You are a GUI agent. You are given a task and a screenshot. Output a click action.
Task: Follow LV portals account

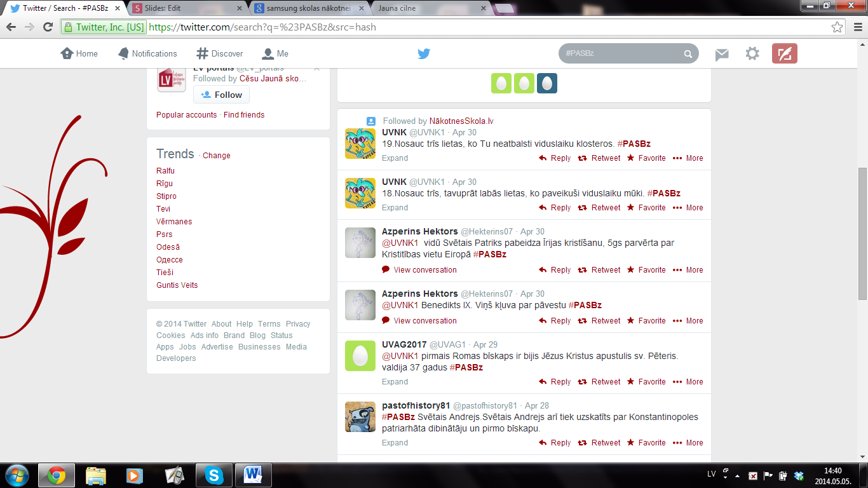coord(222,95)
